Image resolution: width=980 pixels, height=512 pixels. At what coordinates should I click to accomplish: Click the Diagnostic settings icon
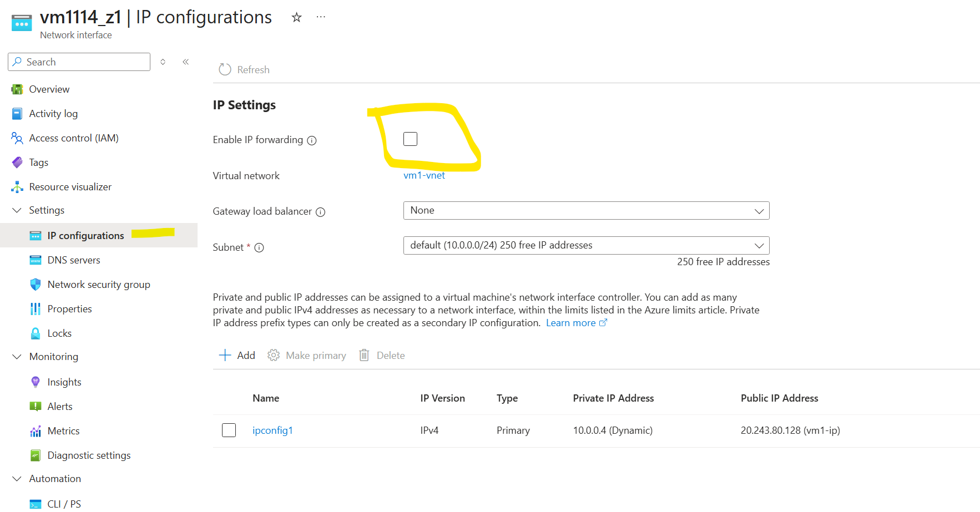coord(36,455)
